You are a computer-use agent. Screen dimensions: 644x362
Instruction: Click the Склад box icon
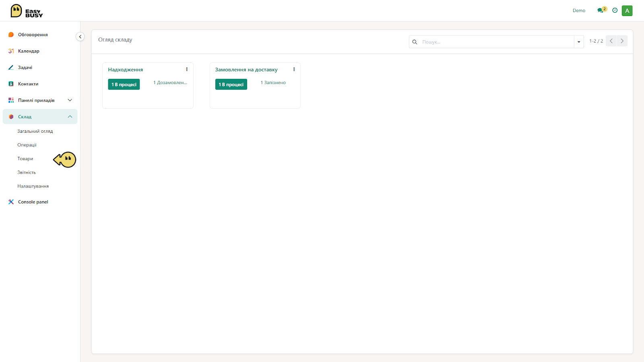[11, 117]
